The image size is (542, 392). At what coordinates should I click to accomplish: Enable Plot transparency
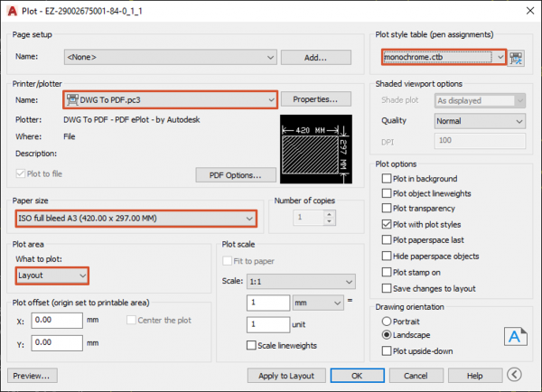point(386,209)
